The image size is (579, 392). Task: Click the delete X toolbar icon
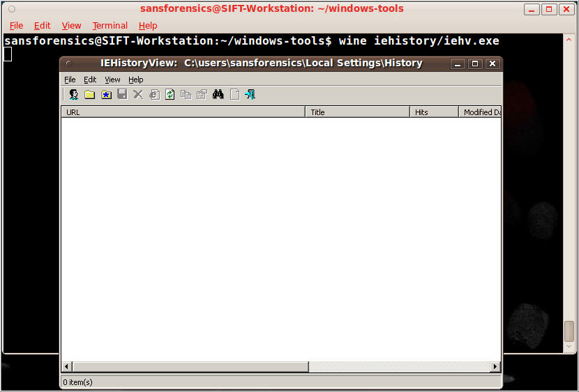[138, 94]
